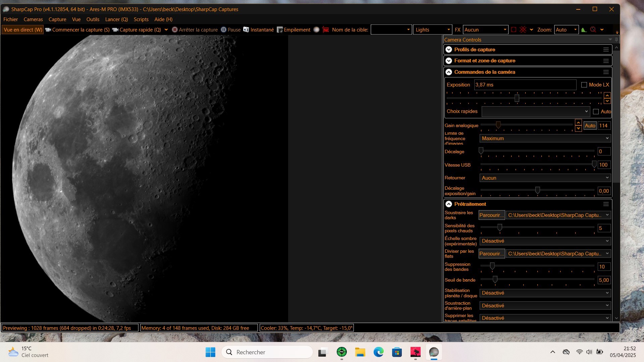Click the planet sphere icon after Empilement

pyautogui.click(x=316, y=30)
